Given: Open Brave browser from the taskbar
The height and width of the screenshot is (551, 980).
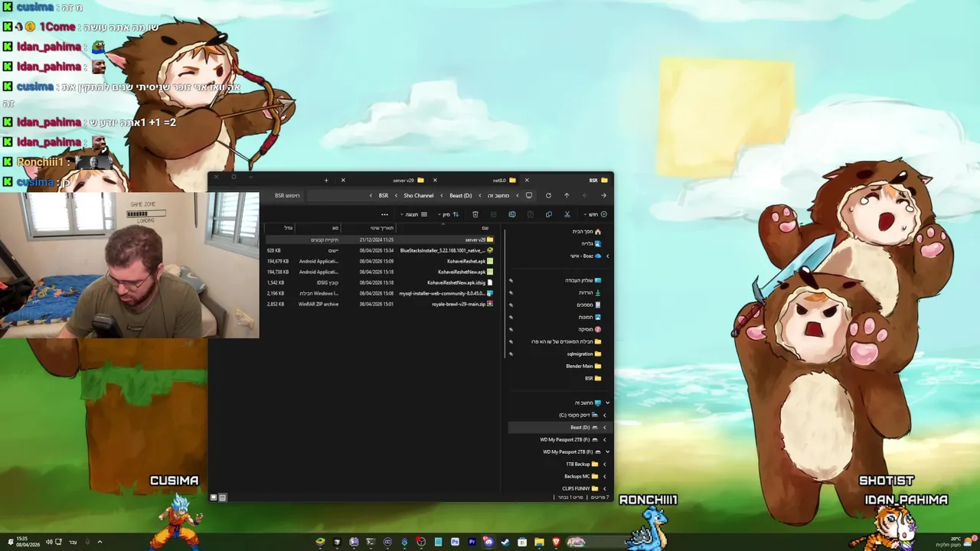Looking at the screenshot, I should pos(556,542).
